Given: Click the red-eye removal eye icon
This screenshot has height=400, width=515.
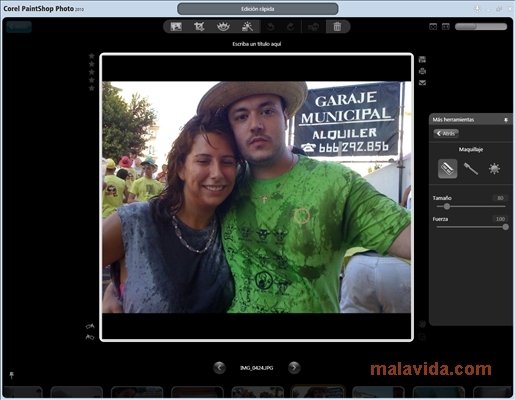Looking at the screenshot, I should pyautogui.click(x=223, y=26).
